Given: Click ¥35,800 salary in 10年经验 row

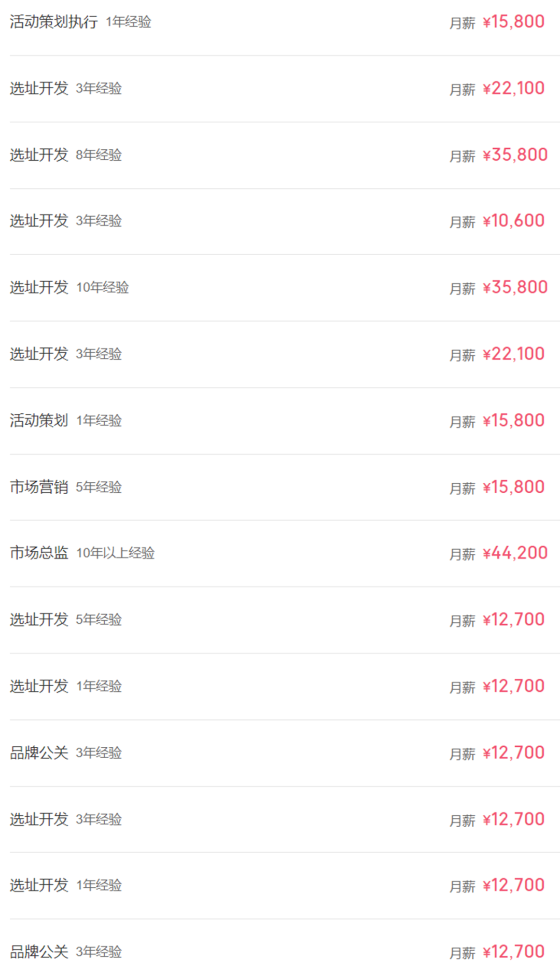Looking at the screenshot, I should (515, 287).
